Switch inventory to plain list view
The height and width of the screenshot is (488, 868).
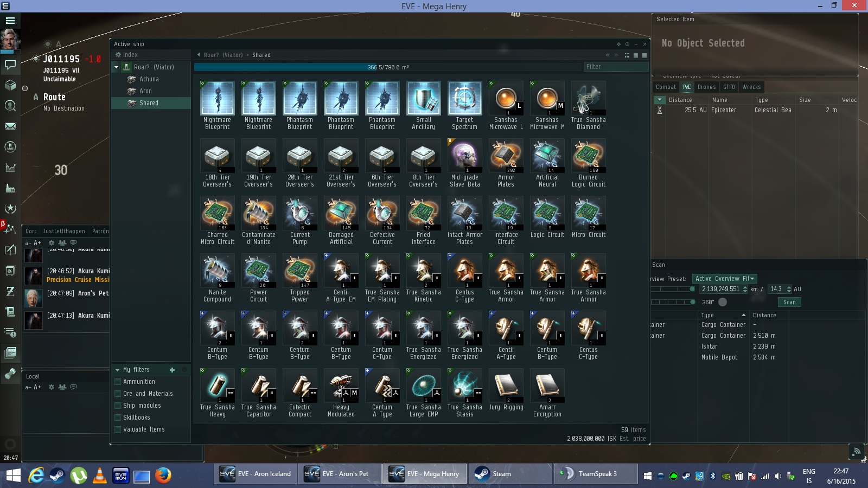click(644, 55)
